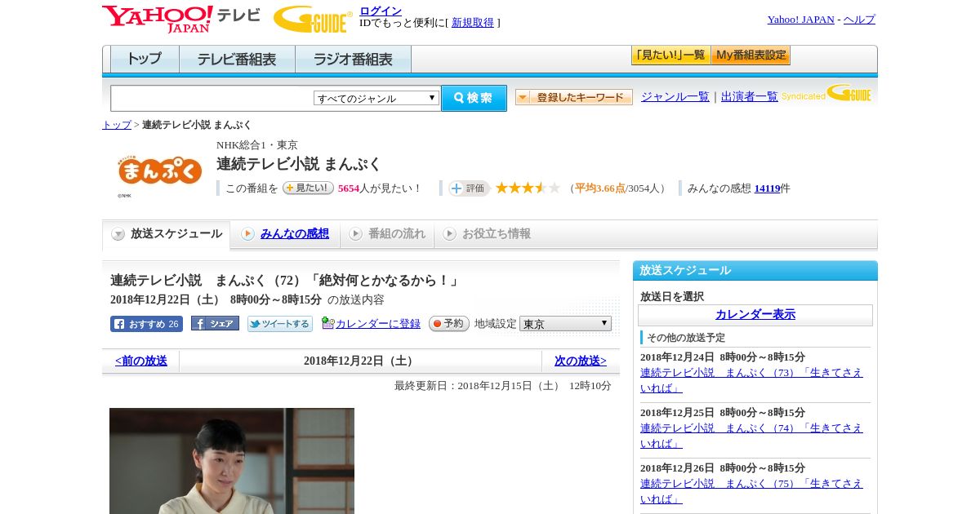This screenshot has width=980, height=514.
Task: Focus the keyword search input field
Action: (x=212, y=98)
